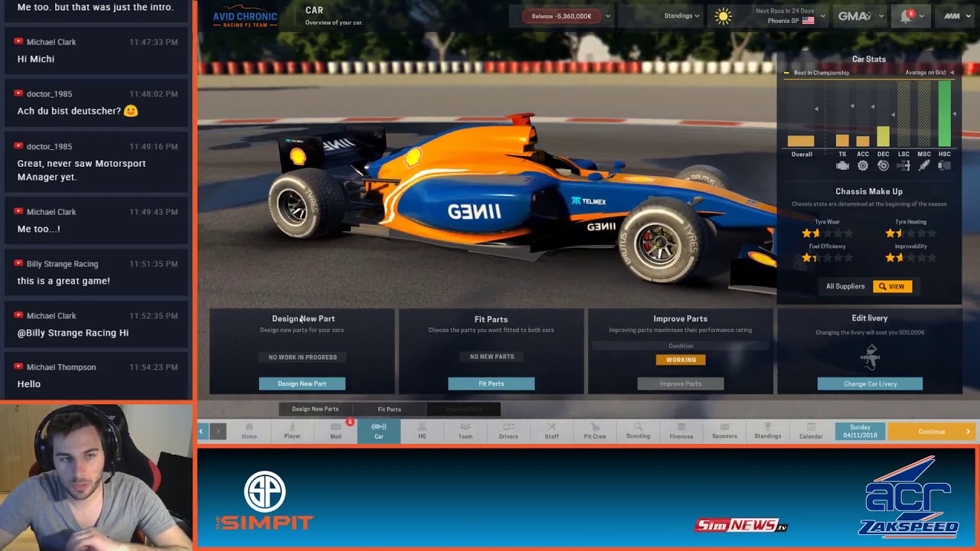Open the Drivers screen
Viewport: 980px width, 551px height.
click(508, 432)
